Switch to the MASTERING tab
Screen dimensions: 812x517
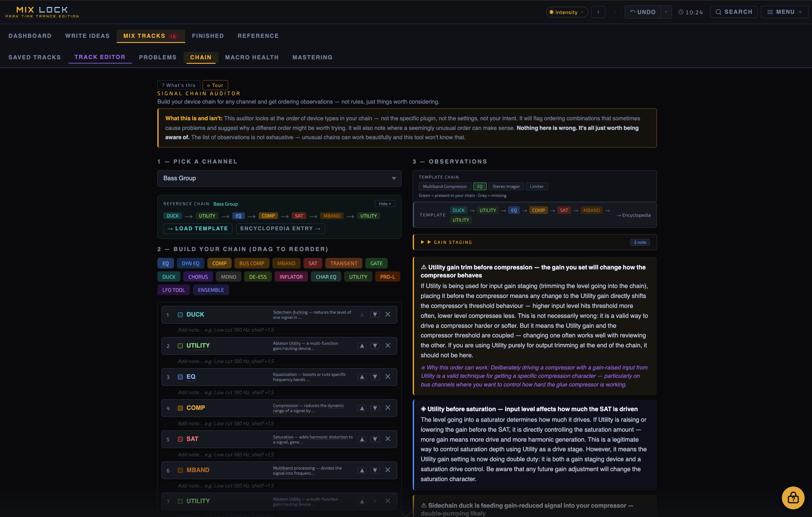click(312, 57)
